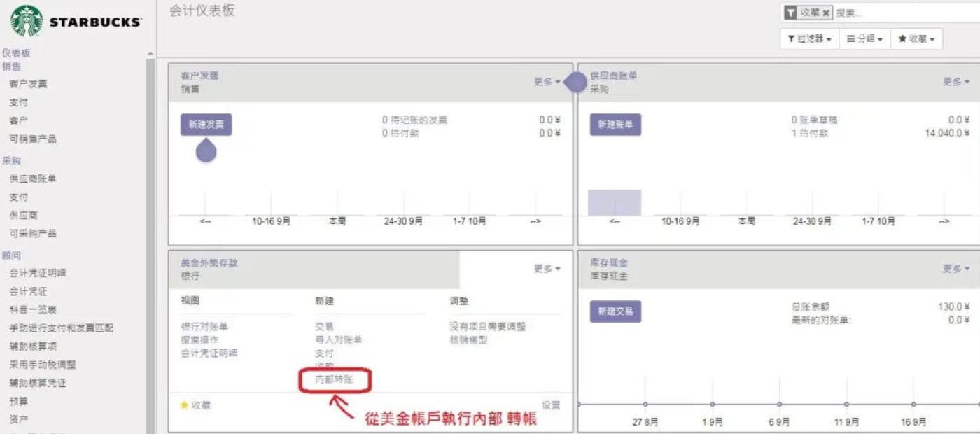Open the 0 待记账的发票 link
This screenshot has width=980, height=434.
414,120
